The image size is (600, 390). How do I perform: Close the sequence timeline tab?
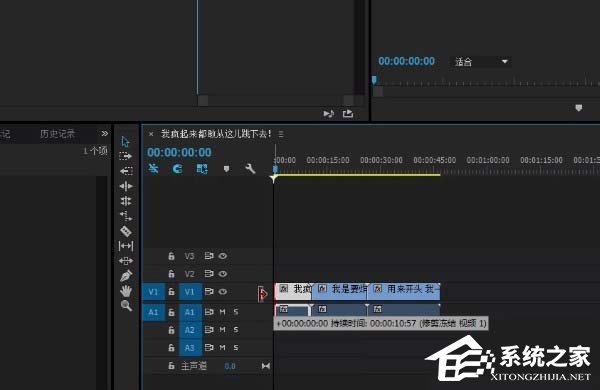(x=151, y=134)
